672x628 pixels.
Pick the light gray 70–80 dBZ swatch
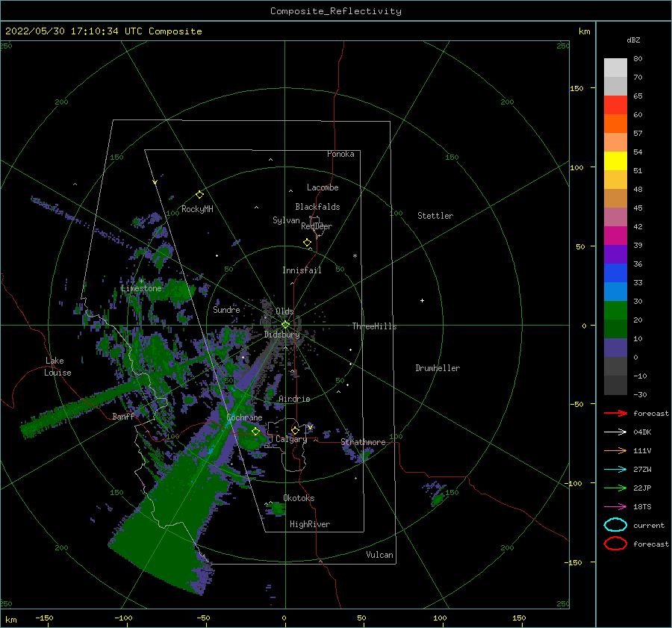click(615, 68)
